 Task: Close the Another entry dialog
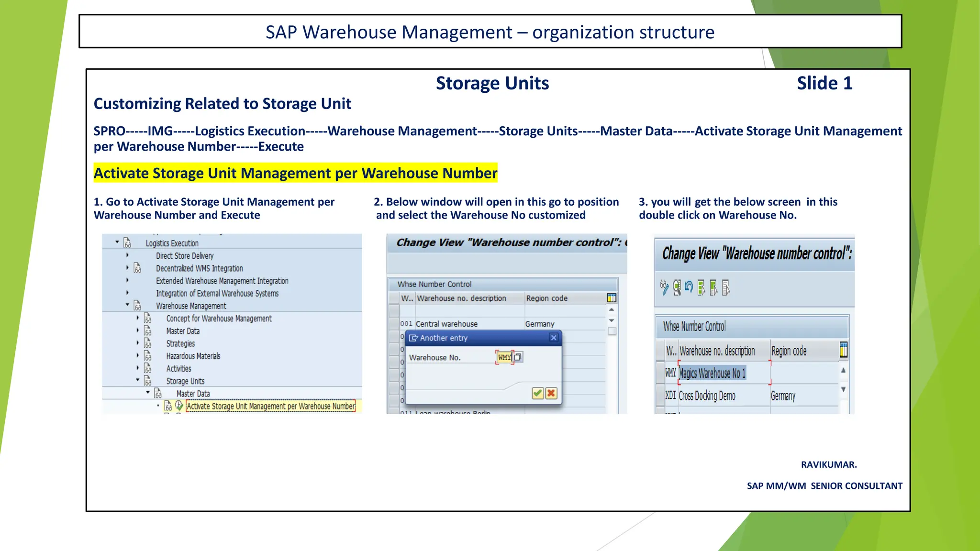(554, 338)
